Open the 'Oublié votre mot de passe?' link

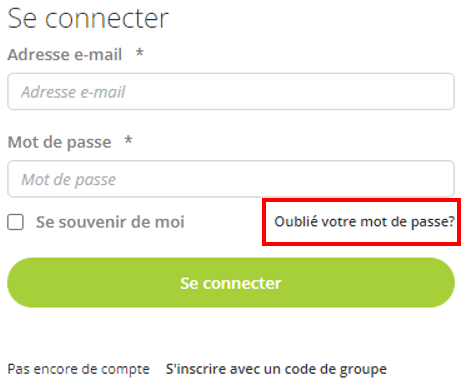[x=364, y=222]
